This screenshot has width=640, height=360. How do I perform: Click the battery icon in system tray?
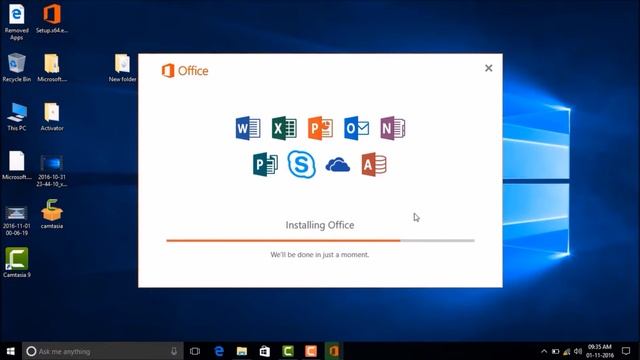(x=555, y=351)
